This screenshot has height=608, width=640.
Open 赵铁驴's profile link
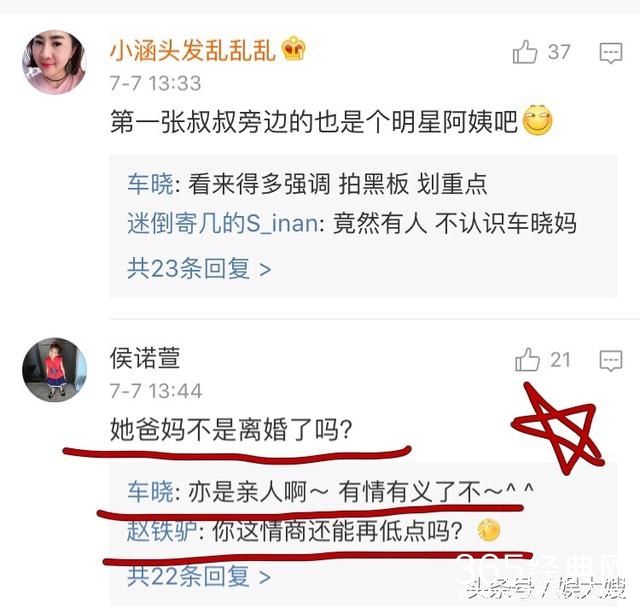[162, 531]
